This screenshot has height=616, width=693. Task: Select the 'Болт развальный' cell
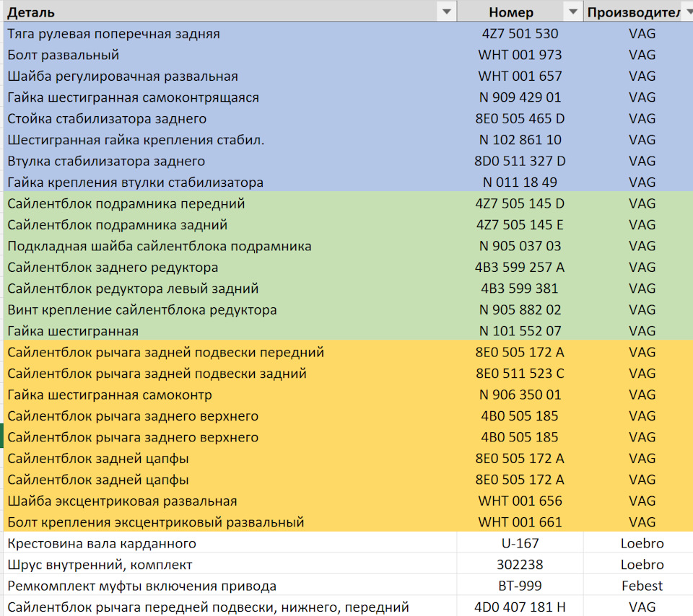tap(64, 55)
